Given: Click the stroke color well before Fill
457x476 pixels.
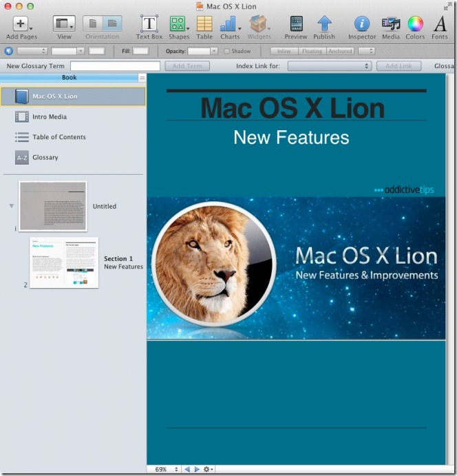Looking at the screenshot, I should click(x=96, y=51).
